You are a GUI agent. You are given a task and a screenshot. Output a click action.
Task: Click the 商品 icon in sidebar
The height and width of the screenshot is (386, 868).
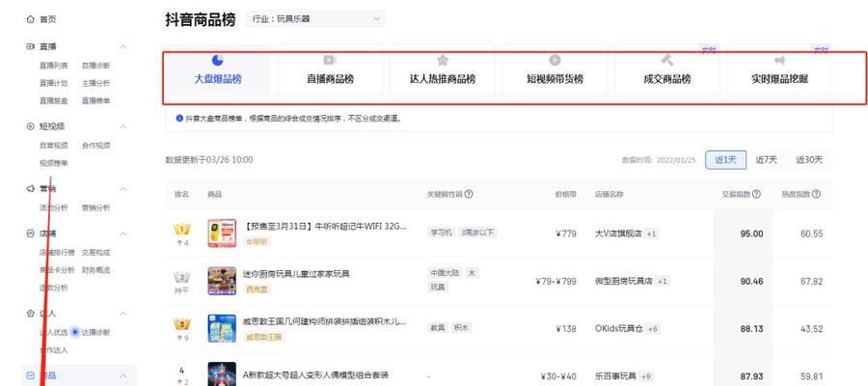(30, 375)
